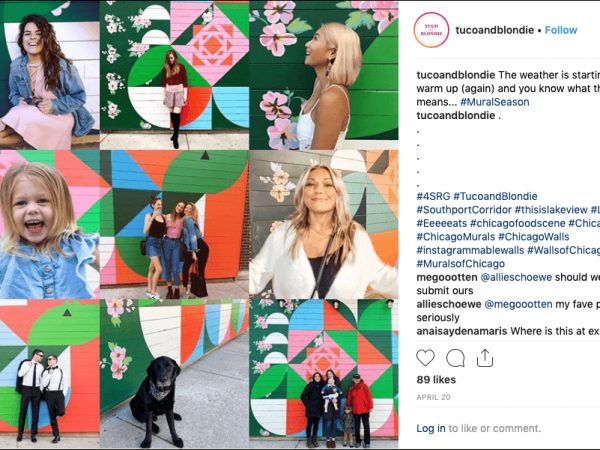Select the #TucoandBlondie hashtag link

click(x=495, y=196)
